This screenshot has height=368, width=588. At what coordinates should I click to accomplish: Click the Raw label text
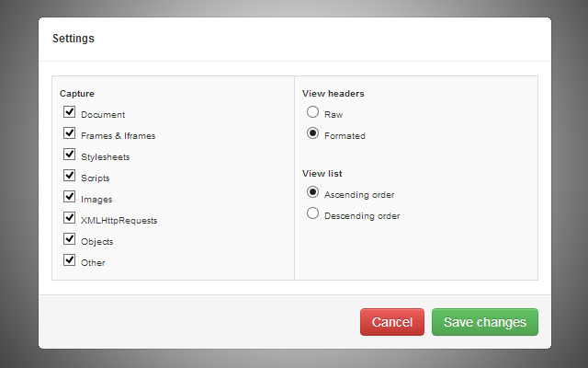pyautogui.click(x=334, y=115)
